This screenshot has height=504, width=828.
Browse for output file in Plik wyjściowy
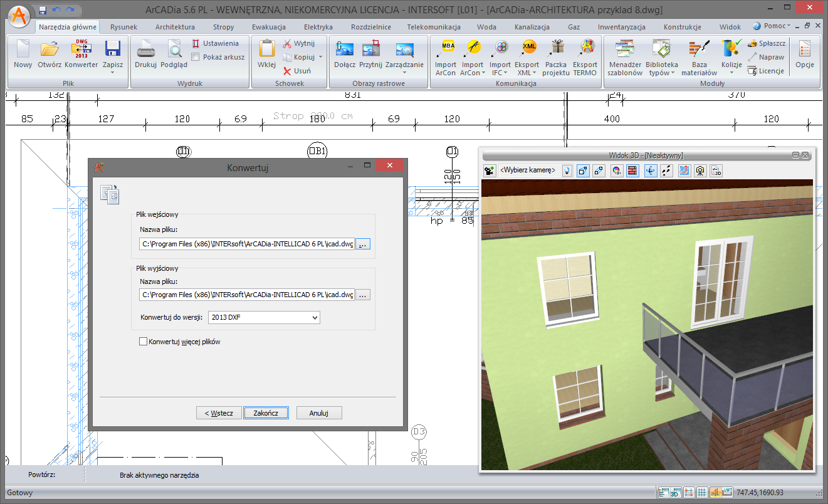click(363, 295)
